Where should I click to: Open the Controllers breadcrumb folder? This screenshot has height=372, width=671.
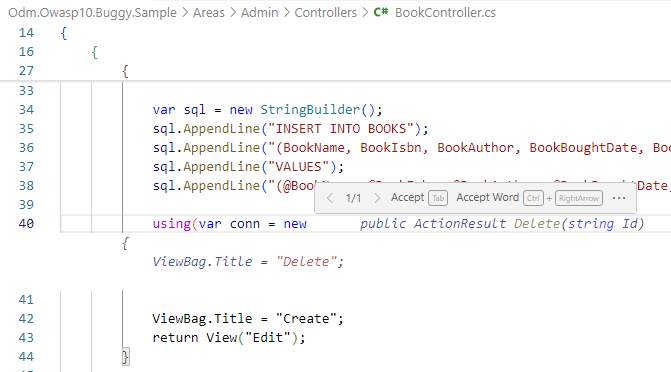325,12
